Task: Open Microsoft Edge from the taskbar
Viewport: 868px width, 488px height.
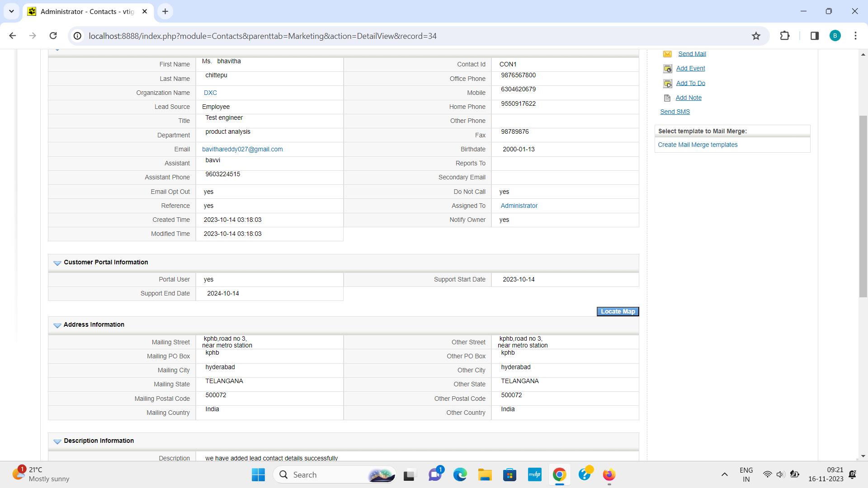Action: [460, 475]
